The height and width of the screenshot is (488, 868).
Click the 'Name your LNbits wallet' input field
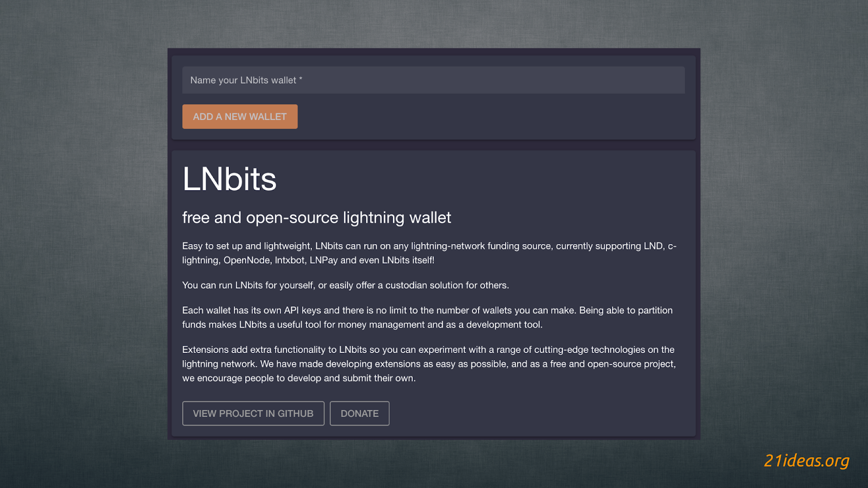pyautogui.click(x=433, y=80)
